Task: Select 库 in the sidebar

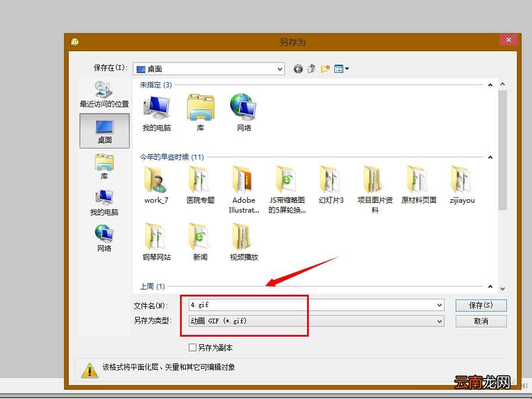Action: (x=104, y=167)
